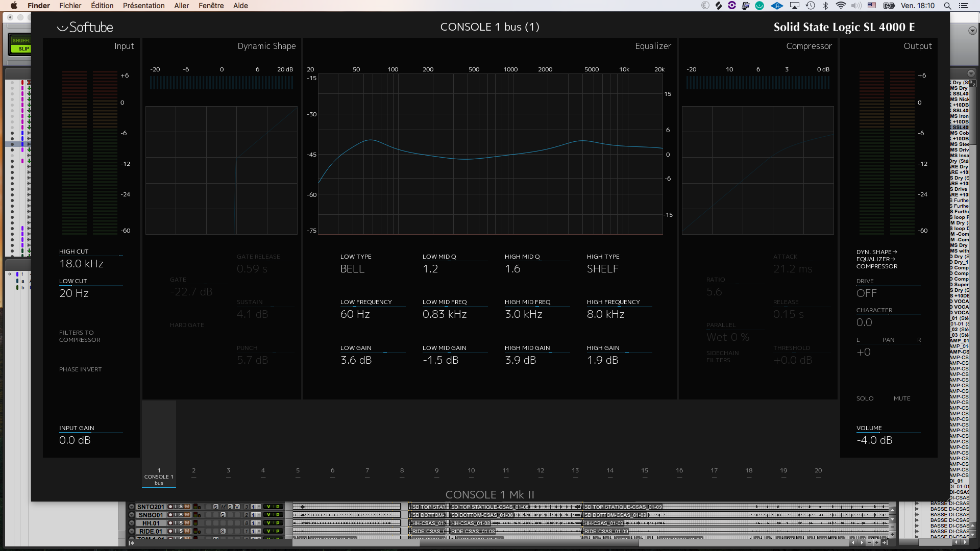Click the green P pan icon on SNBO01
980x551 pixels.
click(x=279, y=515)
